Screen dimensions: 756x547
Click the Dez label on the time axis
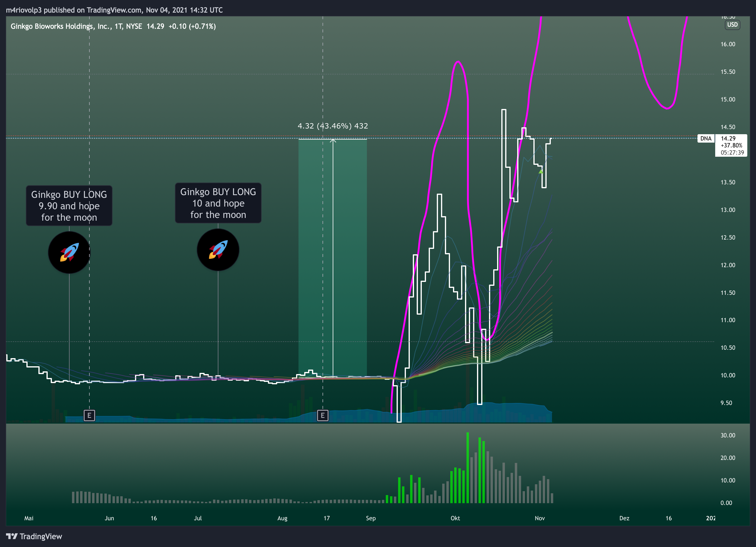pyautogui.click(x=624, y=518)
